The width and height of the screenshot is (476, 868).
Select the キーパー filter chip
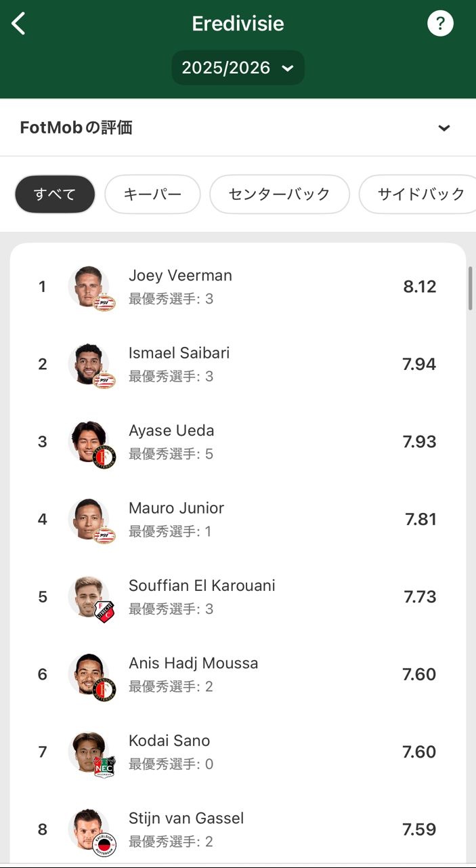(x=152, y=194)
